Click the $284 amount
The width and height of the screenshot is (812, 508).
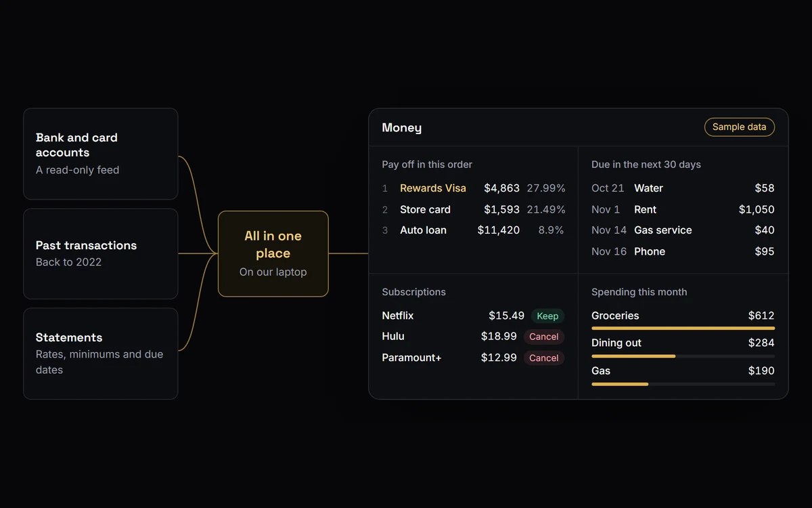click(761, 343)
